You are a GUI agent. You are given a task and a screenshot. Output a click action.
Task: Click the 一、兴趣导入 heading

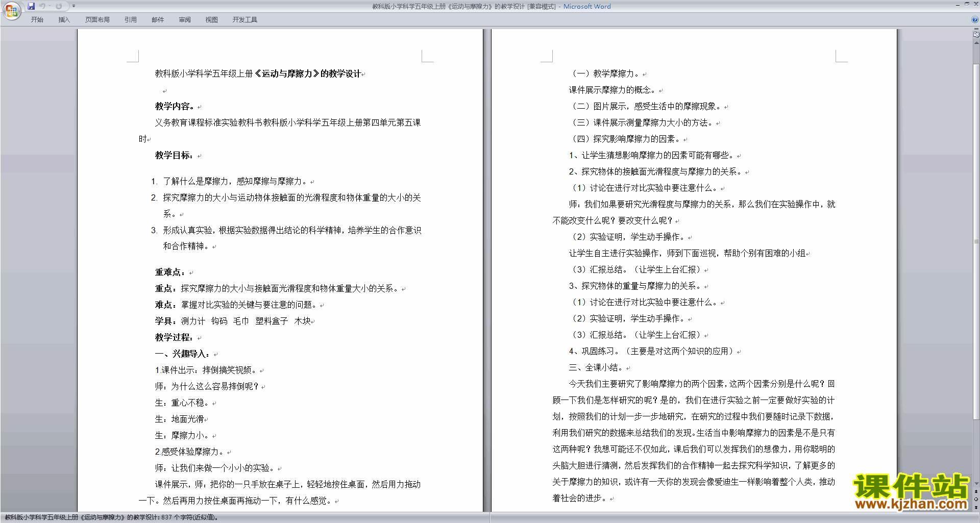pyautogui.click(x=183, y=354)
